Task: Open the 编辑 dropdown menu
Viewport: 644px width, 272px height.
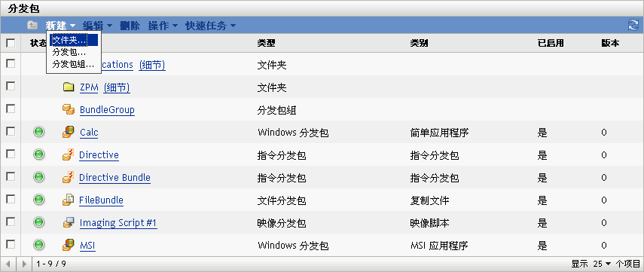Action: pyautogui.click(x=97, y=26)
